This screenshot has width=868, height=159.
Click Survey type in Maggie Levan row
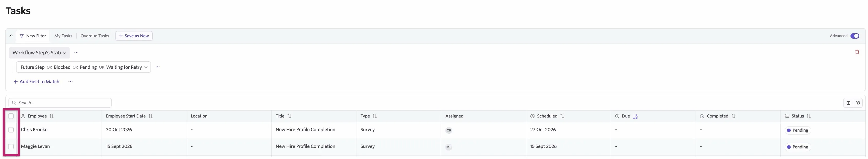367,147
